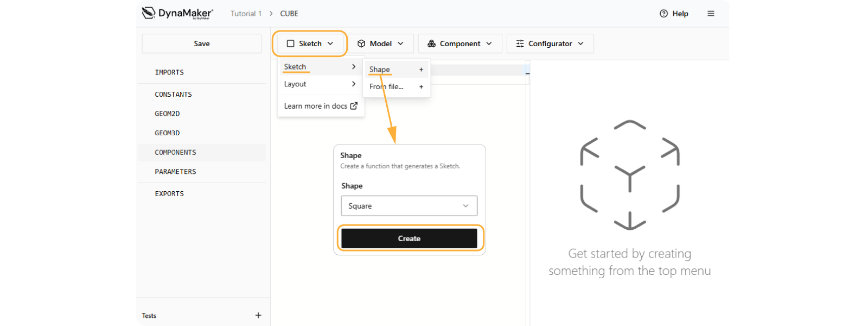This screenshot has width=868, height=326.
Task: Click the plus icon beside From file
Action: click(x=421, y=86)
